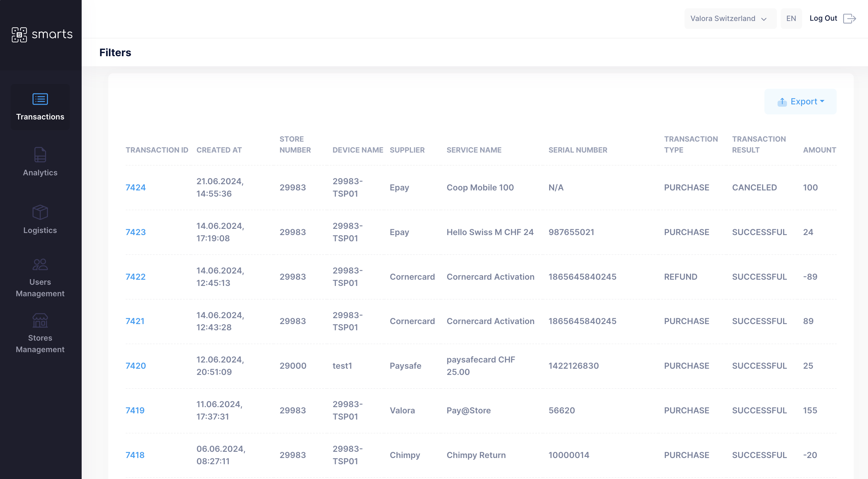868x479 pixels.
Task: Click serial number 1865645840245 in row 7422
Action: pos(582,276)
